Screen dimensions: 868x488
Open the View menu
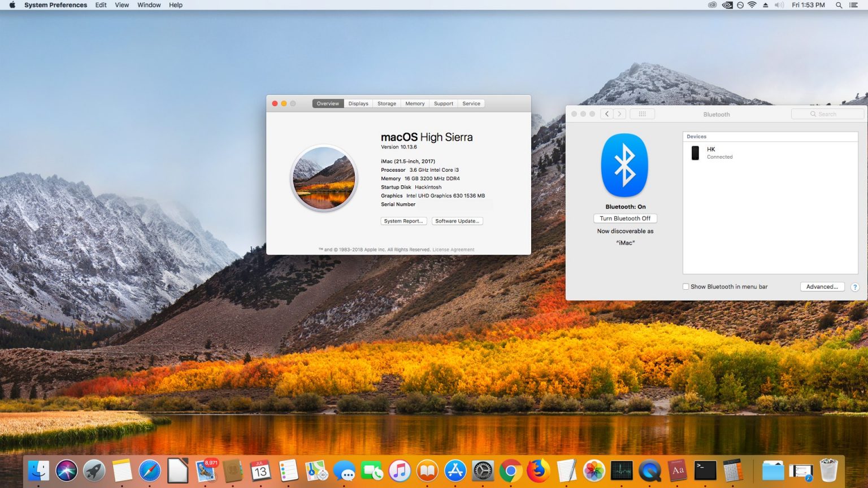pos(122,5)
